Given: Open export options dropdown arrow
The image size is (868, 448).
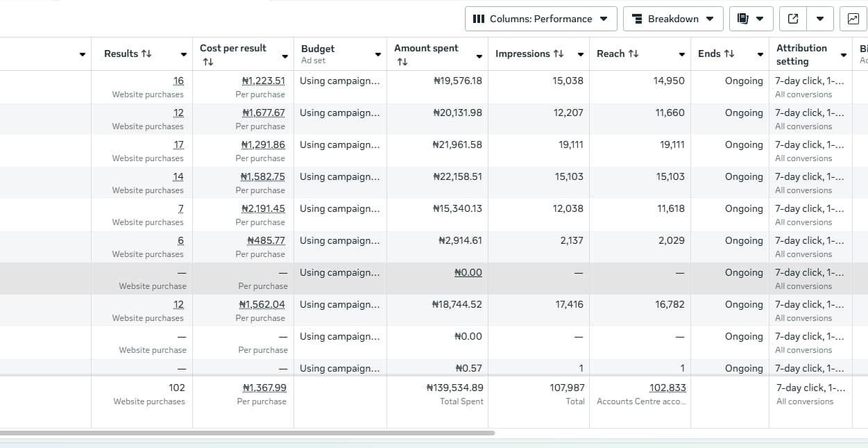Looking at the screenshot, I should pos(820,19).
